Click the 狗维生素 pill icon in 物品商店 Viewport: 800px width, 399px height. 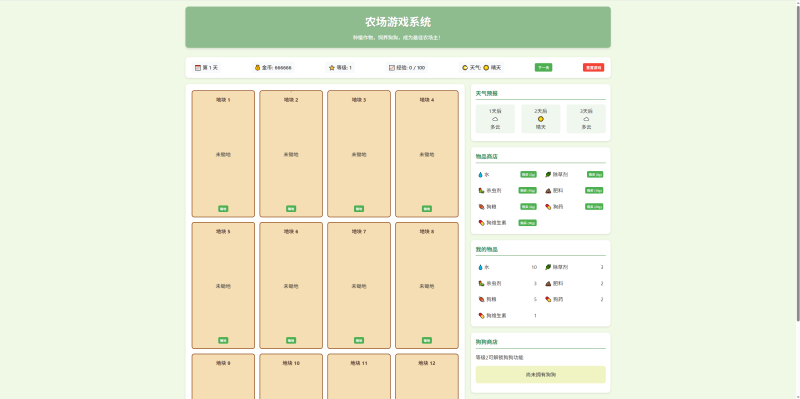[481, 222]
